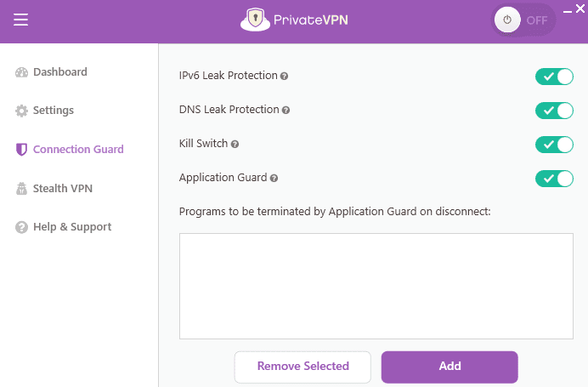Disable IPv6 Leak Protection toggle
Image resolution: width=588 pixels, height=387 pixels.
(x=555, y=77)
